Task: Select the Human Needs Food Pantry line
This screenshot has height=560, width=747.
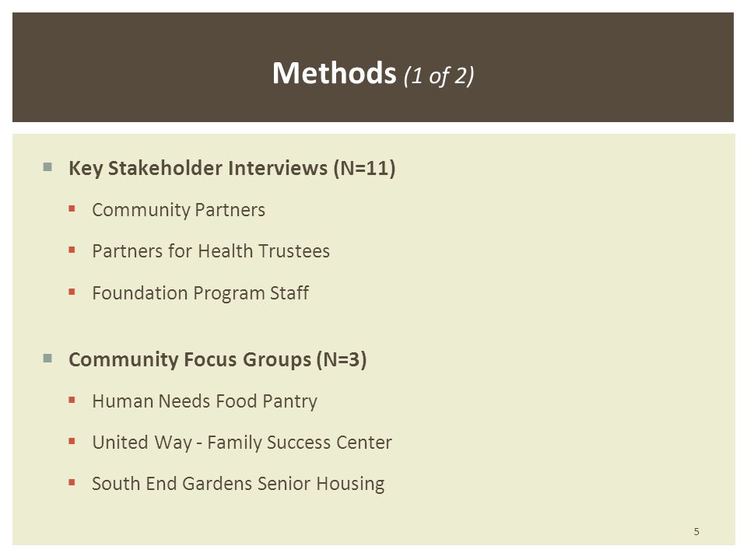Action: click(x=205, y=401)
